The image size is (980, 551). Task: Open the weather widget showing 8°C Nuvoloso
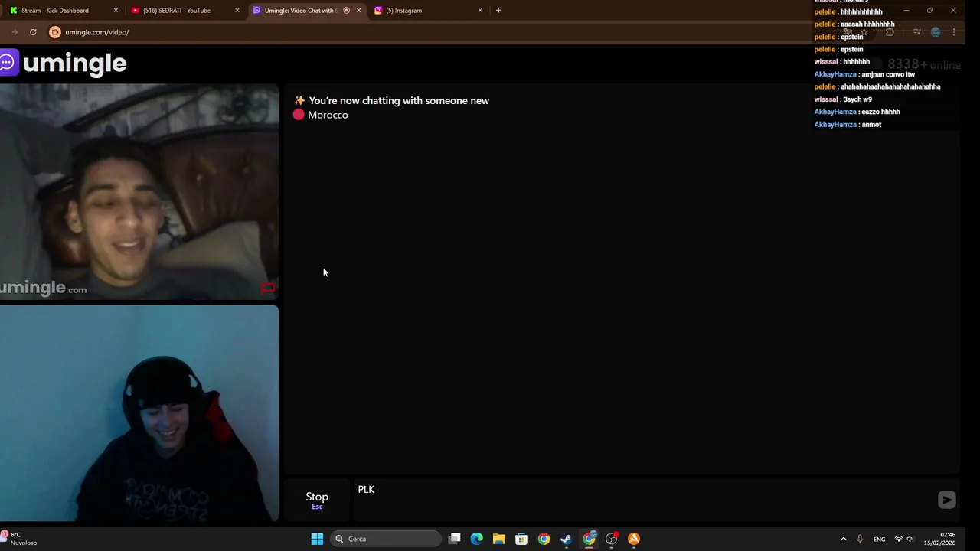(x=19, y=539)
